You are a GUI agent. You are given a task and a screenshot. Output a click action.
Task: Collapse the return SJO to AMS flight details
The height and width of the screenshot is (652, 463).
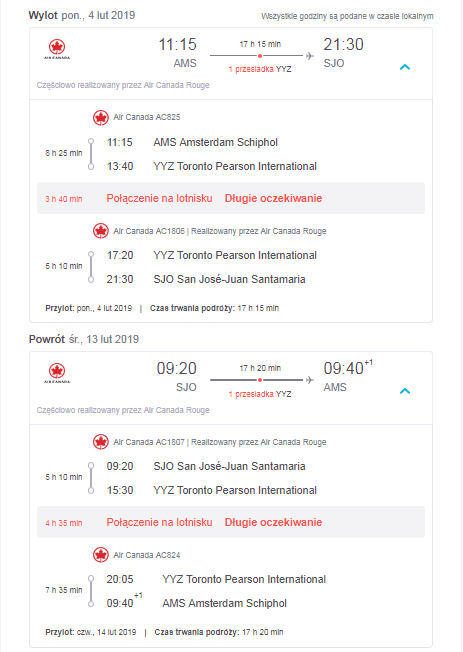[x=405, y=391]
